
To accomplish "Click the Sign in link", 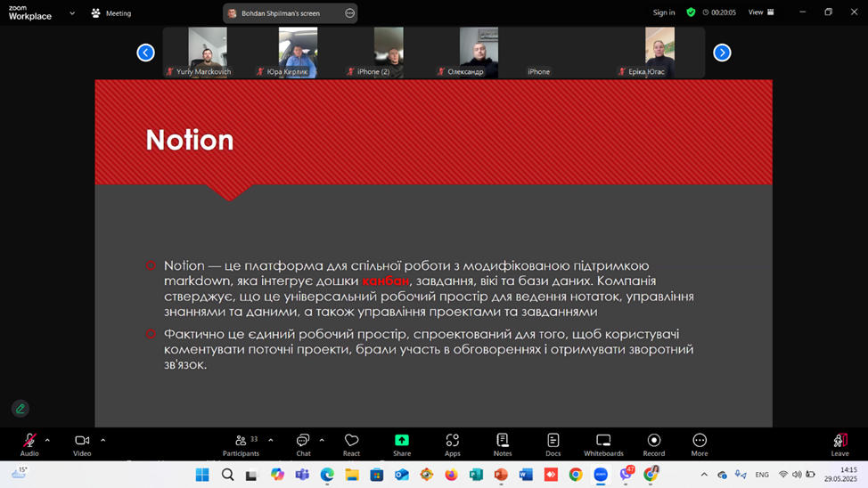I will [664, 12].
